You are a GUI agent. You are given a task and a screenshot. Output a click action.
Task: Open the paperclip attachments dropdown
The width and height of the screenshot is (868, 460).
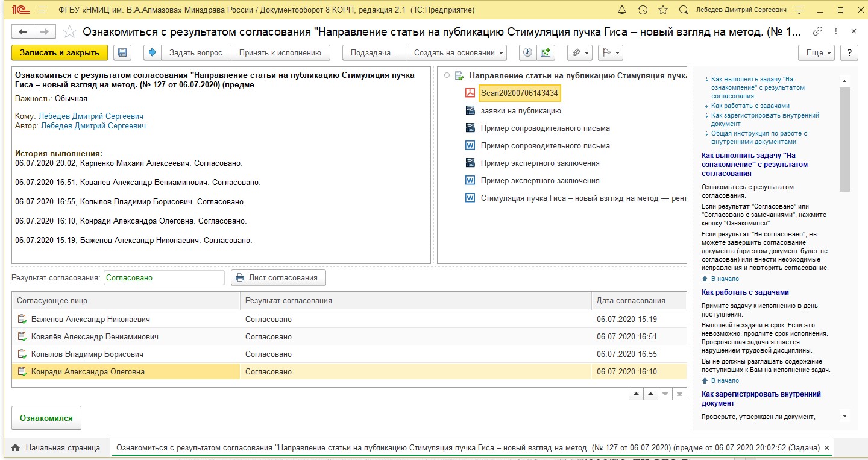580,53
